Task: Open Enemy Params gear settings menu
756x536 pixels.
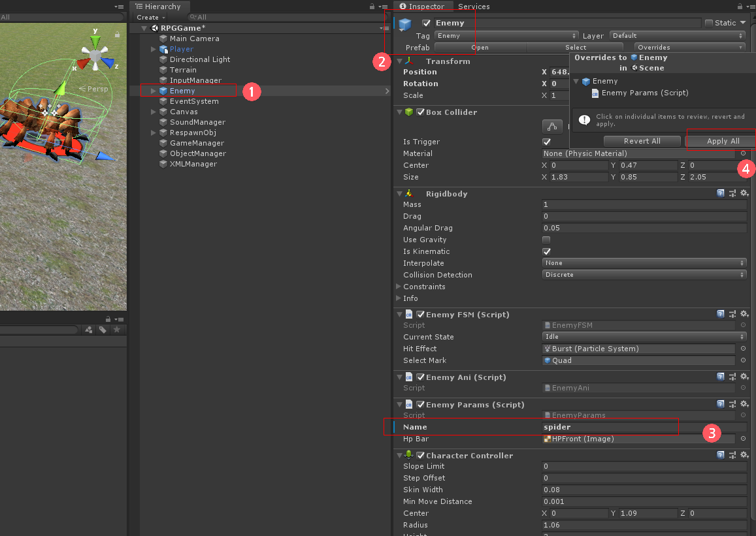Action: (x=744, y=404)
